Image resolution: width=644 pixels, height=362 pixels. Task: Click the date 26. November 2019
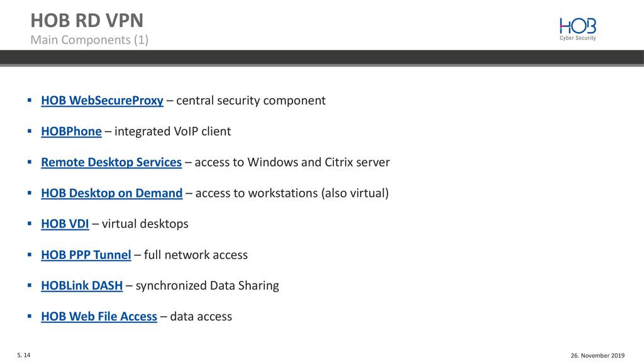tap(597, 356)
